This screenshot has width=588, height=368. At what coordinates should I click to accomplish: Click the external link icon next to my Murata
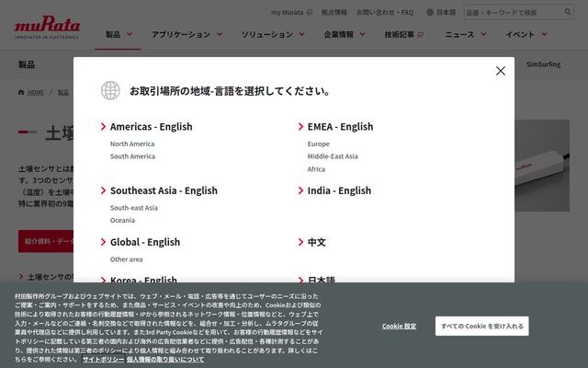click(x=310, y=12)
